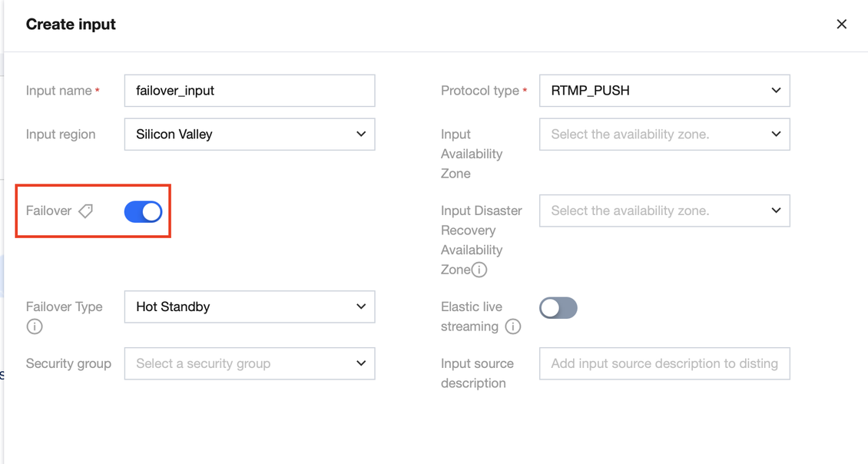Turn off the Failover toggle
Viewport: 868px width, 464px height.
144,211
